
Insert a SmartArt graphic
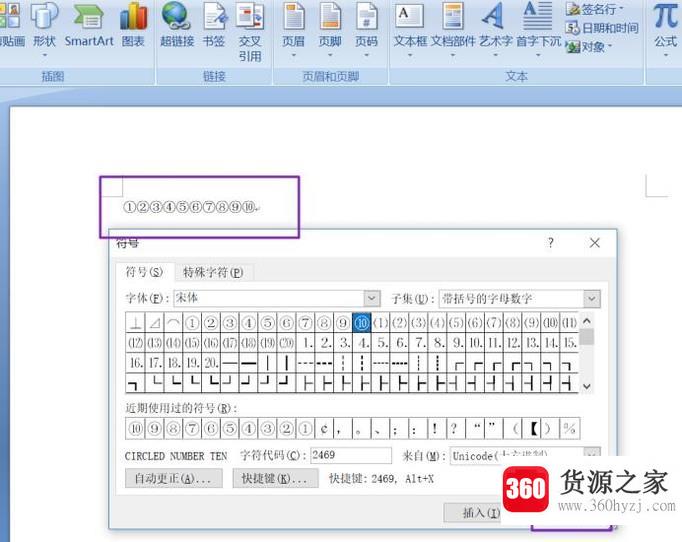point(89,25)
